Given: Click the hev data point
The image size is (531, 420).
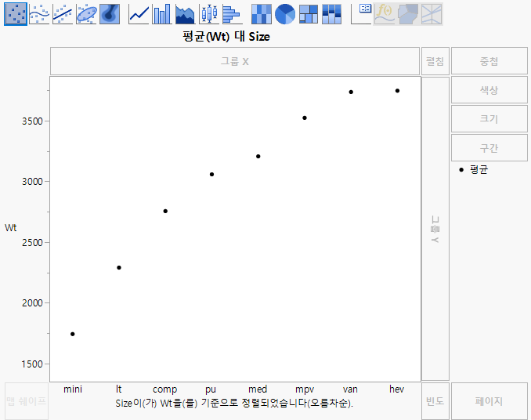Looking at the screenshot, I should coord(397,91).
